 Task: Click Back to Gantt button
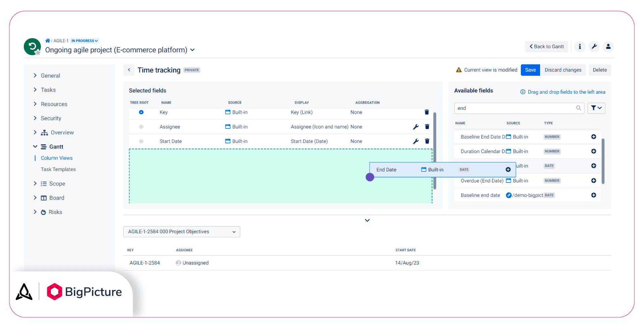pos(546,47)
